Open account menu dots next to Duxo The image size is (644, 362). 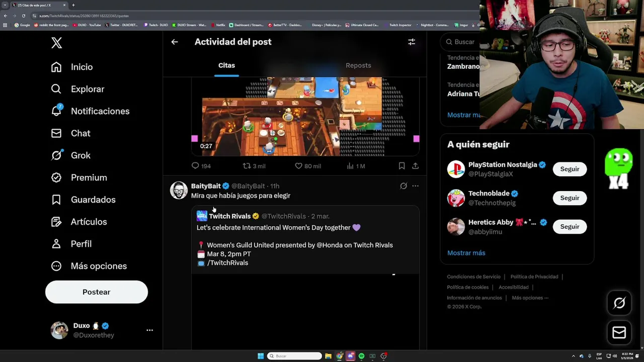(149, 330)
